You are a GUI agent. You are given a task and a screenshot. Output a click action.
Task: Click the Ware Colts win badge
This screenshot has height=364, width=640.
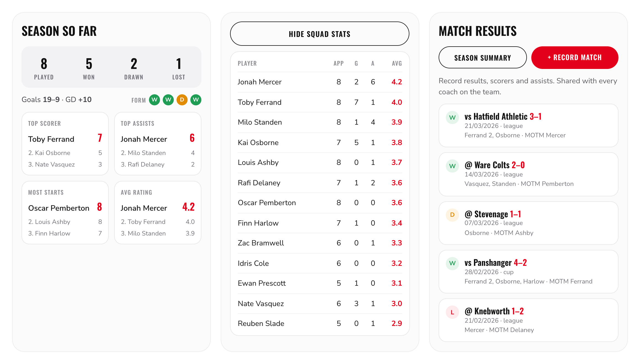tap(452, 166)
